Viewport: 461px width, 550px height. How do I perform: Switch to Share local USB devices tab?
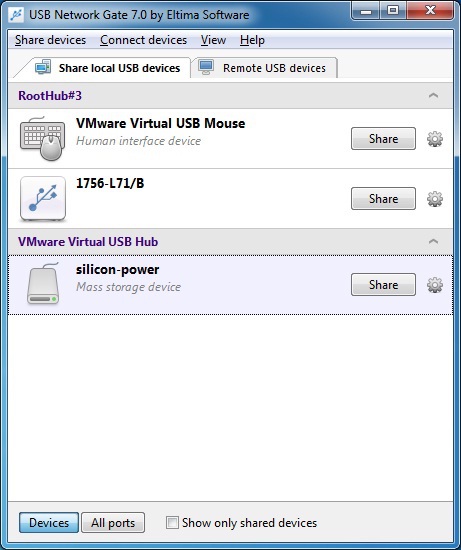point(107,68)
